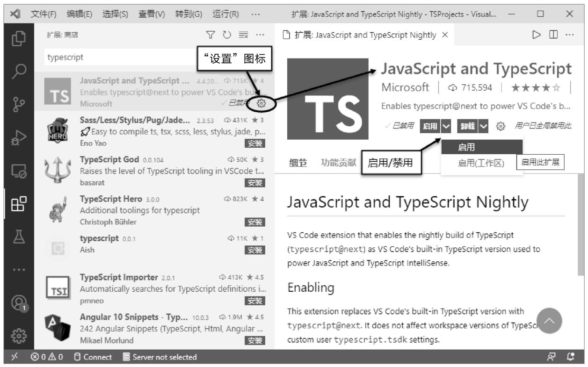Click the filter extensions funnel icon
The image size is (588, 367).
point(211,35)
